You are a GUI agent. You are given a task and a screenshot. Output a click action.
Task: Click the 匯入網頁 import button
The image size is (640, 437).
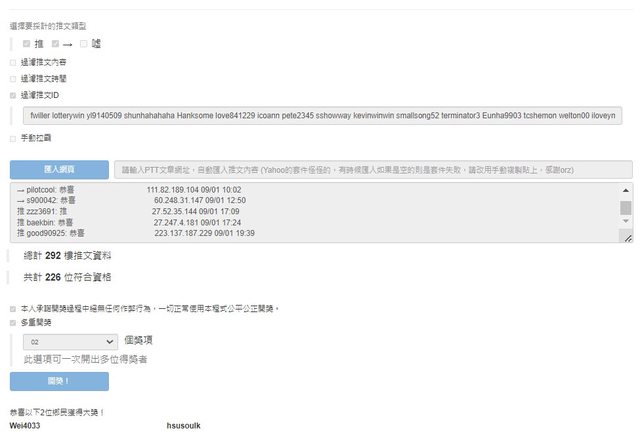pyautogui.click(x=59, y=169)
